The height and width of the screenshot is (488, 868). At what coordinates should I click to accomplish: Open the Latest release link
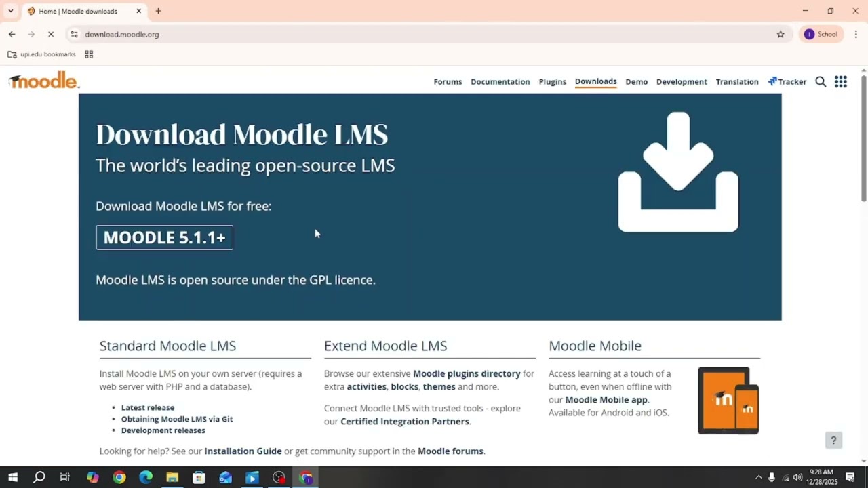148,407
